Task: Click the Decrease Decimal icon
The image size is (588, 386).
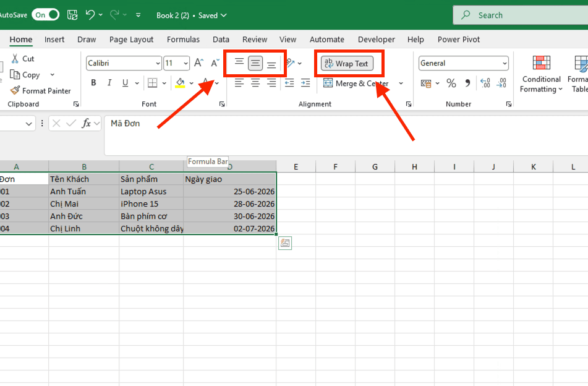Action: click(x=501, y=83)
